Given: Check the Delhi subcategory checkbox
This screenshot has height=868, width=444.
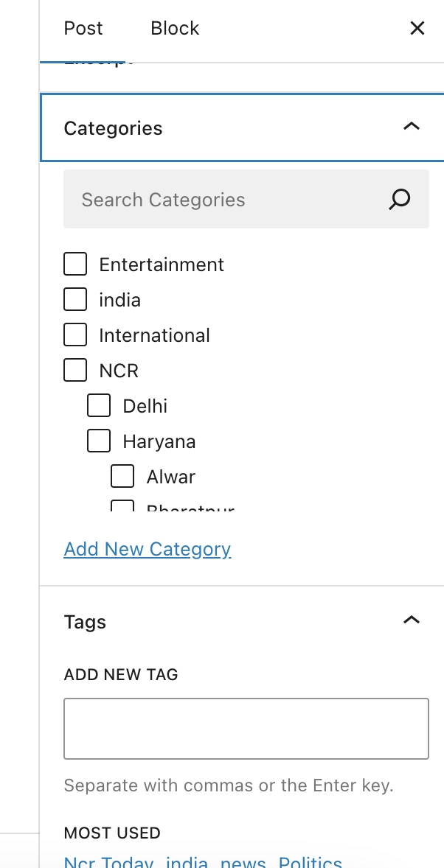Looking at the screenshot, I should pyautogui.click(x=99, y=405).
